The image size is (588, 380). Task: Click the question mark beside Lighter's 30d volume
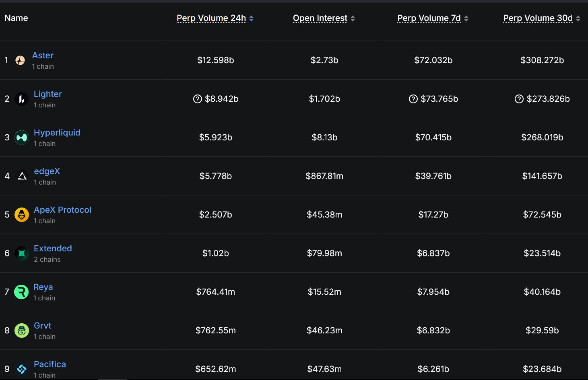click(x=519, y=99)
